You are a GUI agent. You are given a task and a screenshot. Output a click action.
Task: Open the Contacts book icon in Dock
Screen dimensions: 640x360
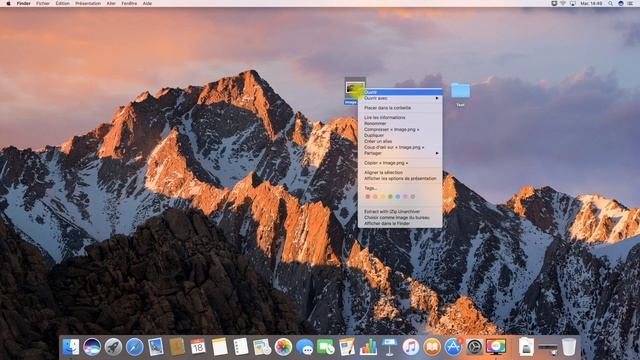[177, 347]
